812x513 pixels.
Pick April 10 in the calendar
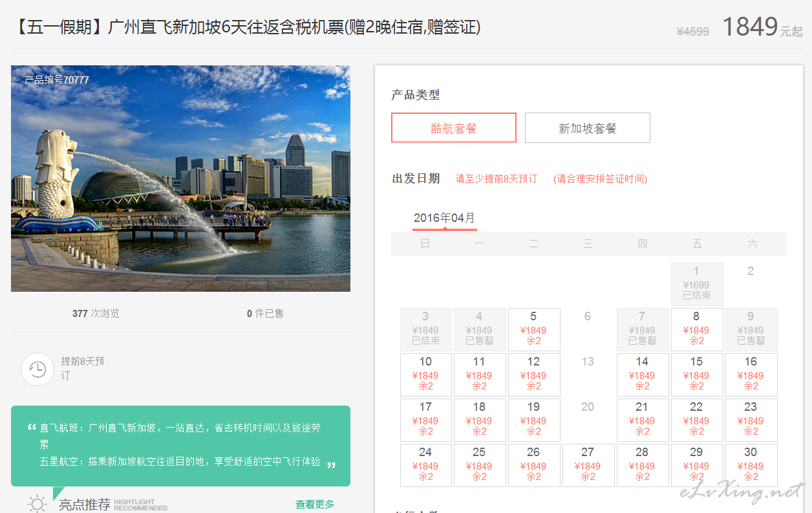[x=425, y=375]
